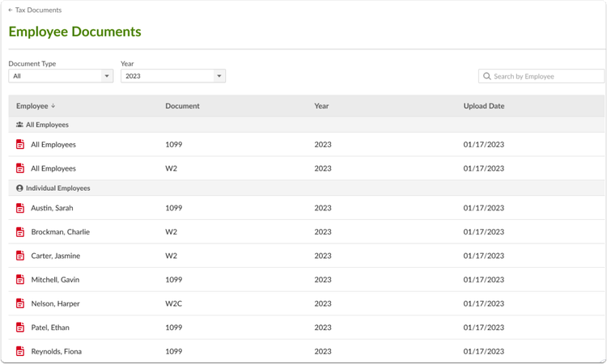Click the document icon beside Carter, Jasmine
607x364 pixels.
20,256
